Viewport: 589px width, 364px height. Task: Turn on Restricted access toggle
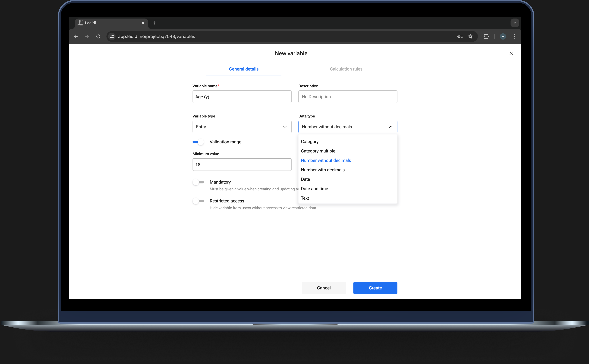coord(198,201)
